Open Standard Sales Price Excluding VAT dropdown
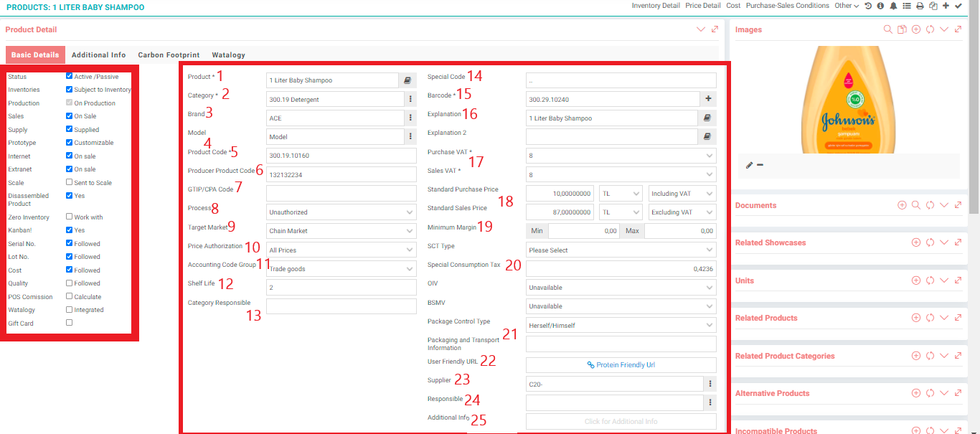The image size is (980, 434). (682, 212)
